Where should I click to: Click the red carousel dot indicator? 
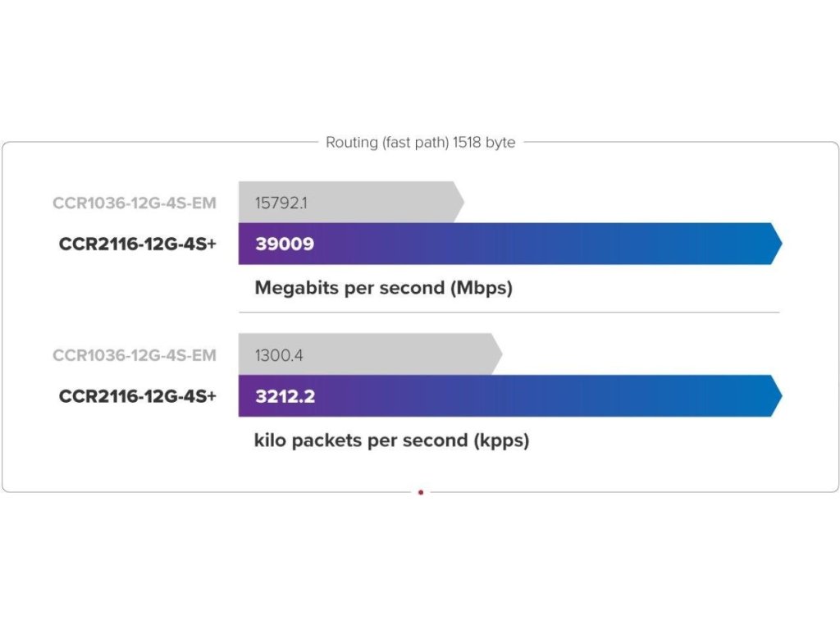[421, 492]
